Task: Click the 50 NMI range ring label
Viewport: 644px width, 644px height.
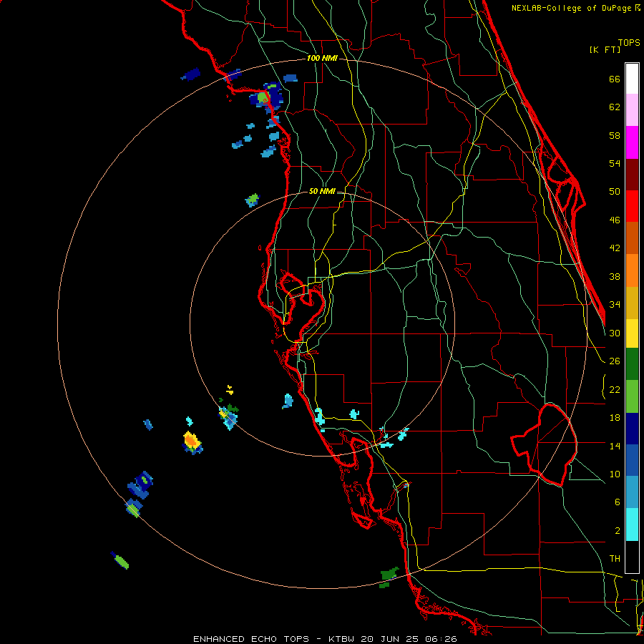Action: [321, 191]
